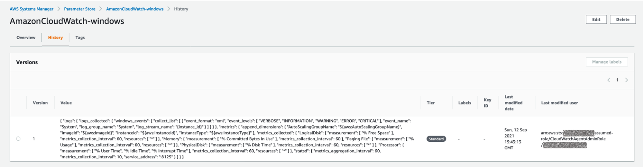Click the AmazonCloudWatch-windows page title
Screen dimensions: 644x167
67,21
